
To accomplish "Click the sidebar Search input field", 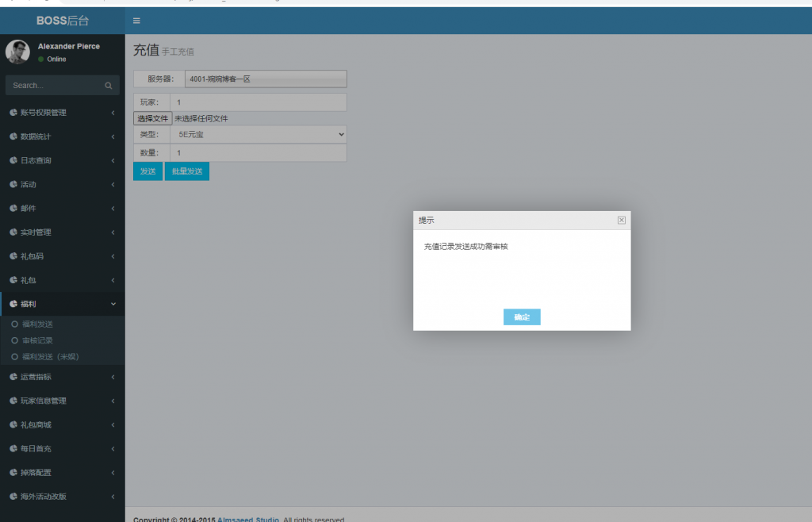I will (56, 86).
